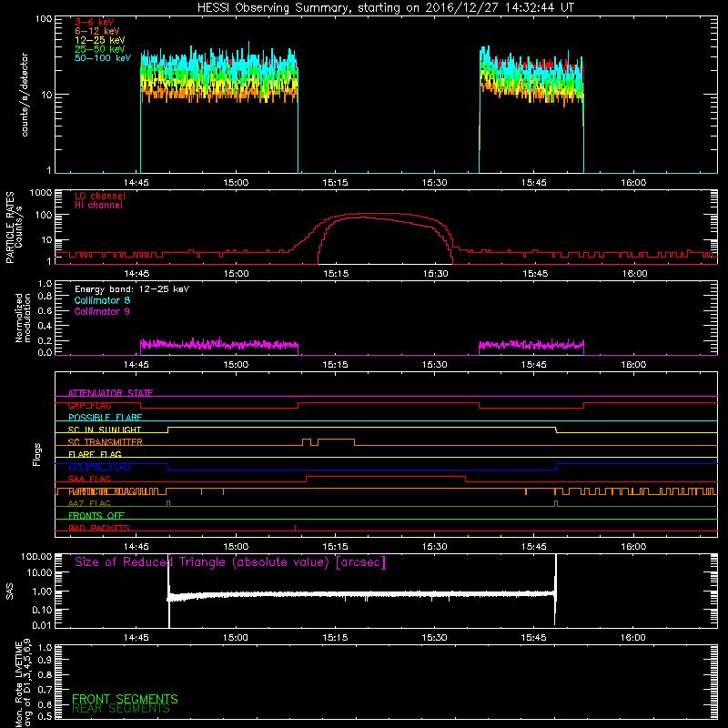Select the Collimator 8 legend entry
Image resolution: width=728 pixels, height=728 pixels.
102,300
